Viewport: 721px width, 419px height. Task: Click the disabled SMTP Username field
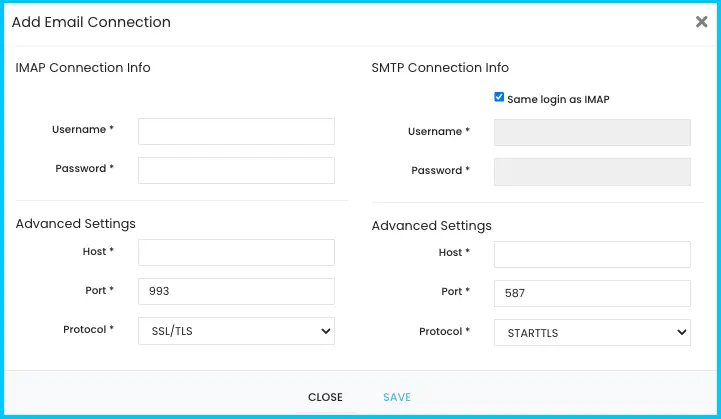coord(592,132)
